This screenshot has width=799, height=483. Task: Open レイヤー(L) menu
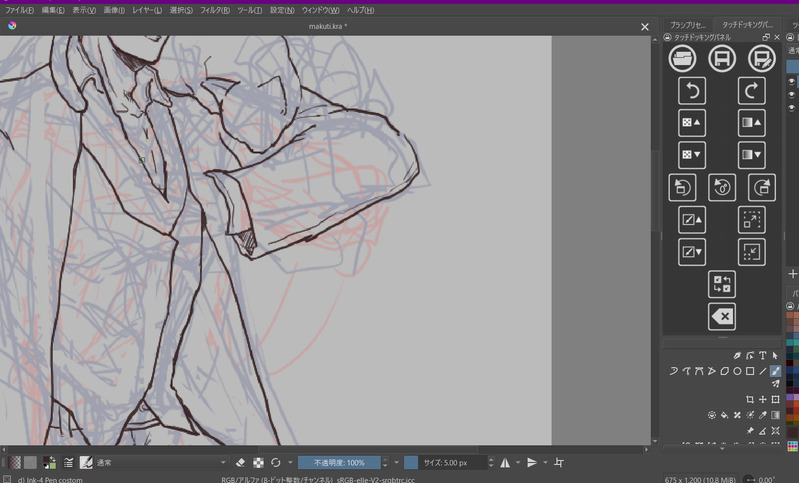tap(147, 10)
